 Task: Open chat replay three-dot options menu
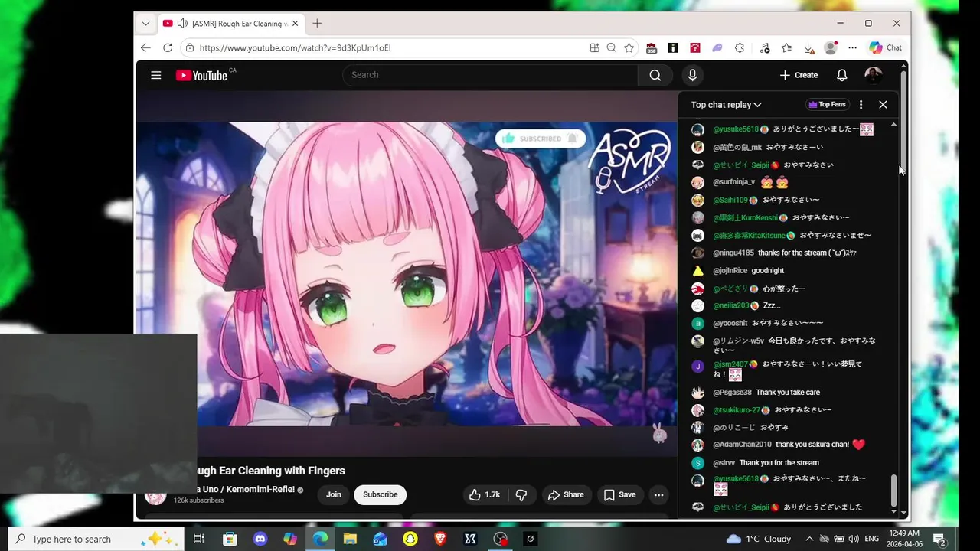click(861, 105)
